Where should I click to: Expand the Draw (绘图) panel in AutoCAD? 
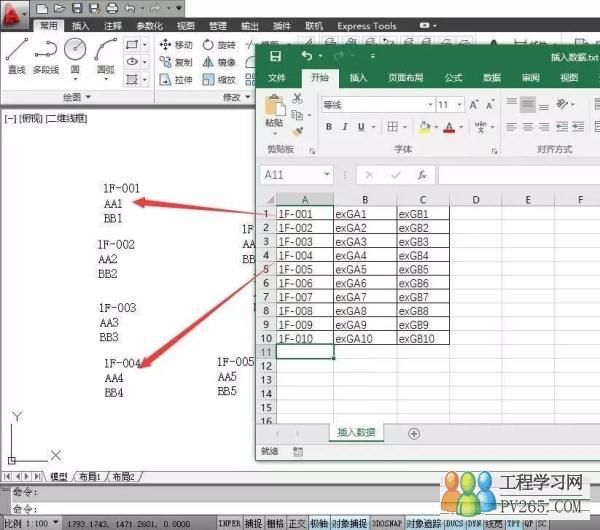pyautogui.click(x=77, y=97)
